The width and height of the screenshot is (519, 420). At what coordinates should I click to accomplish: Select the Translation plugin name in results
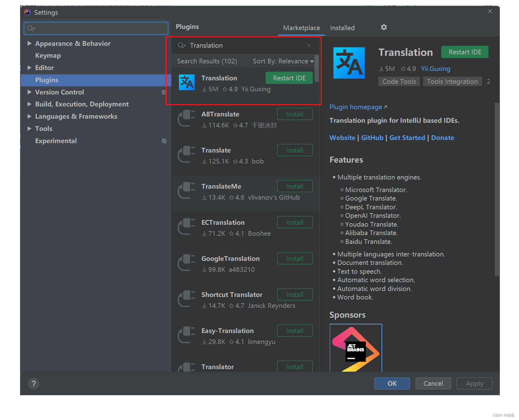[219, 78]
